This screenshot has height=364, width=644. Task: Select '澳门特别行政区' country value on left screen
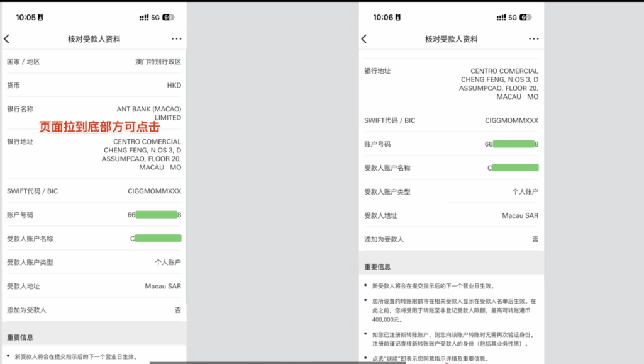[x=158, y=62]
